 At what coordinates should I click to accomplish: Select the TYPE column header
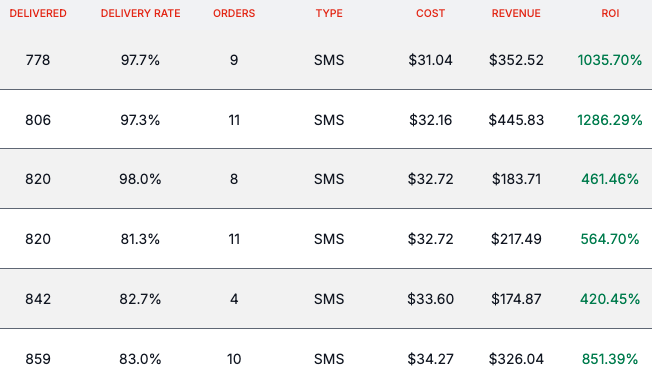pos(329,13)
